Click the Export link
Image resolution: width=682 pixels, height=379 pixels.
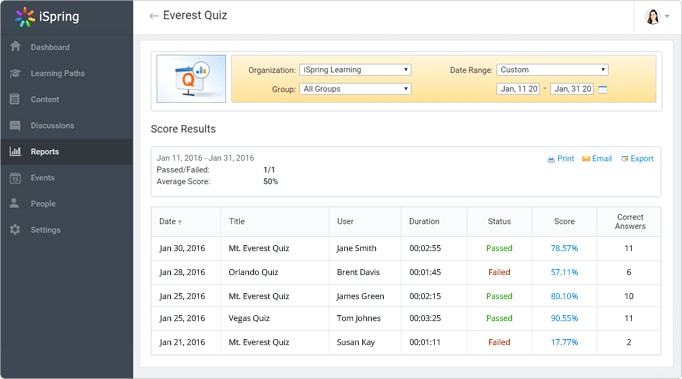(637, 159)
